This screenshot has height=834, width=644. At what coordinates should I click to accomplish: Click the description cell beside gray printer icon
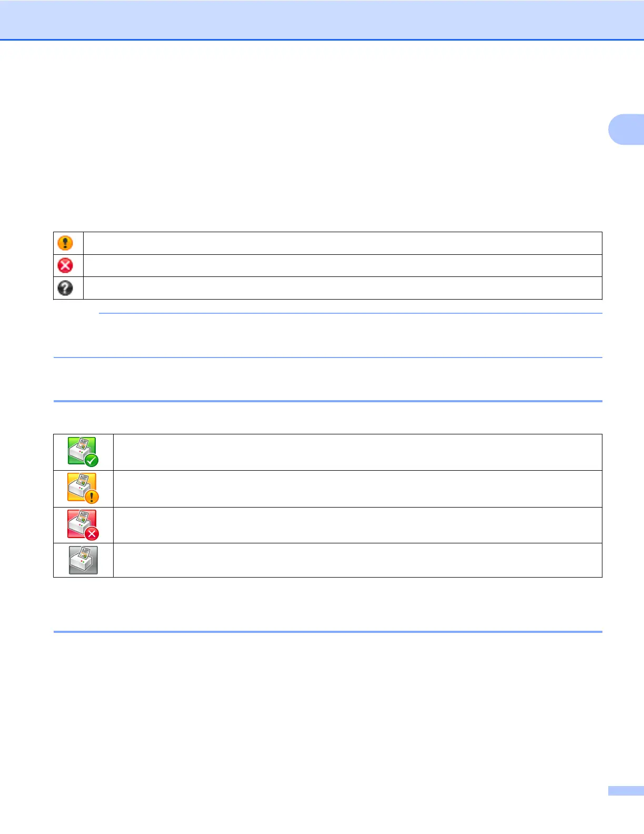tap(358, 560)
